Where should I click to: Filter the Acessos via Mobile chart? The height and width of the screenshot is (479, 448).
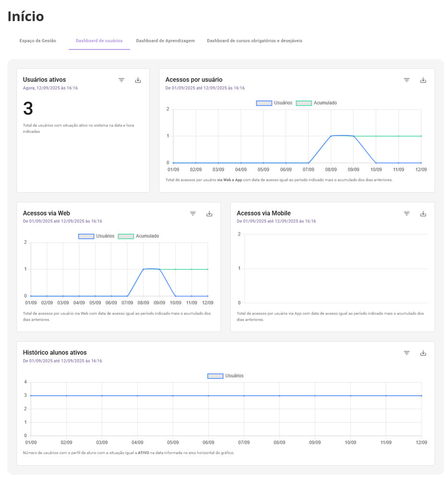tap(407, 214)
